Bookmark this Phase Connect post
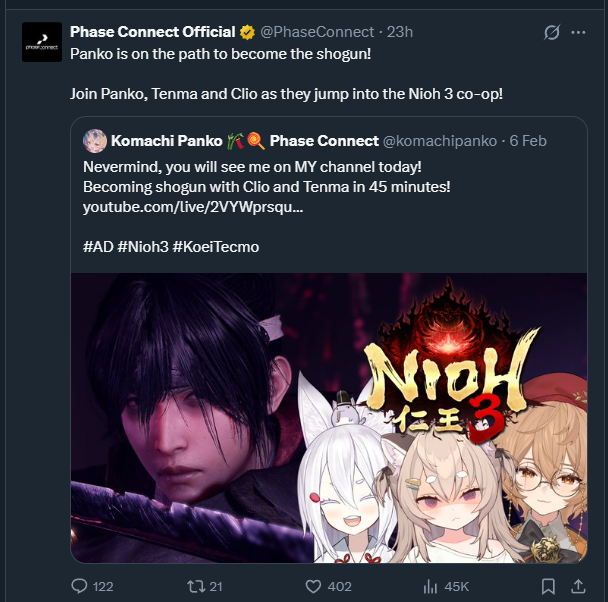Screen dimensions: 608x602 [x=548, y=586]
